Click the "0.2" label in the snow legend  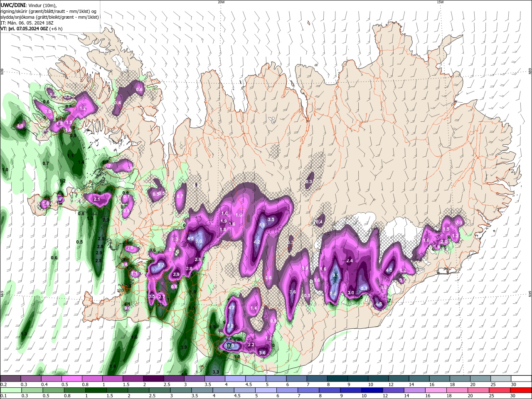pyautogui.click(x=3, y=384)
